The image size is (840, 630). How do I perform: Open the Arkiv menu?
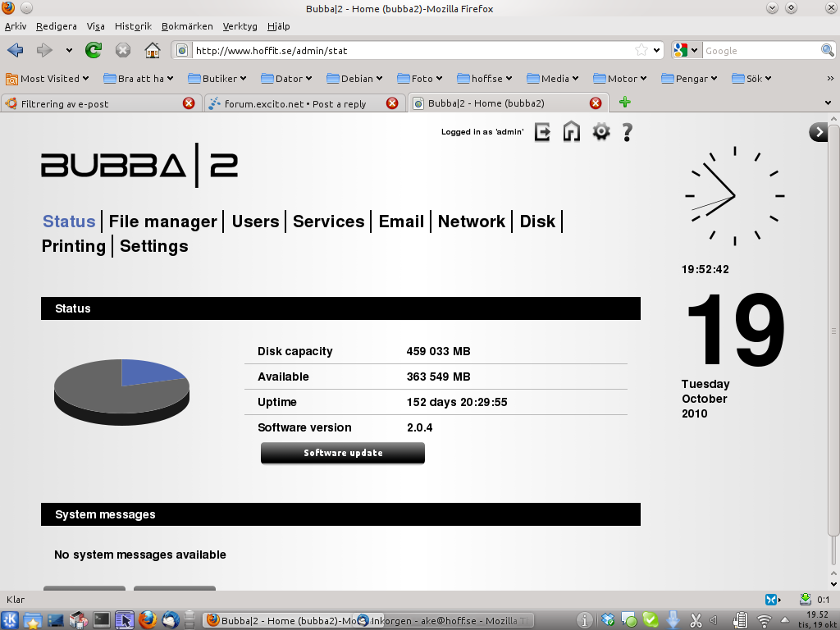[16, 26]
